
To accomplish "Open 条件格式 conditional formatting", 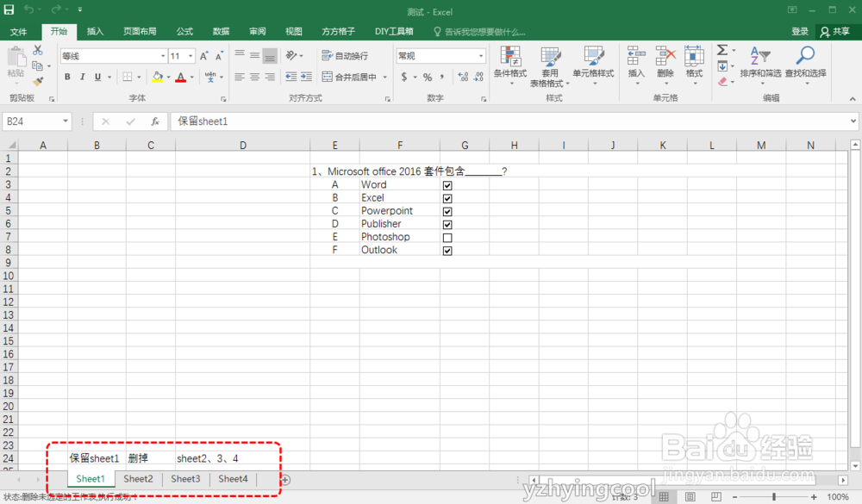I will (x=510, y=65).
